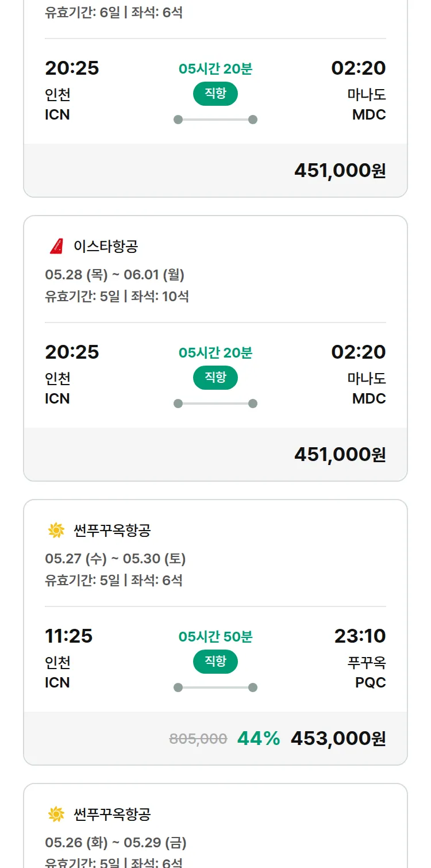Select the 05.26 (화) ~ 05.29 (금) date range
The height and width of the screenshot is (868, 431).
pos(116,843)
